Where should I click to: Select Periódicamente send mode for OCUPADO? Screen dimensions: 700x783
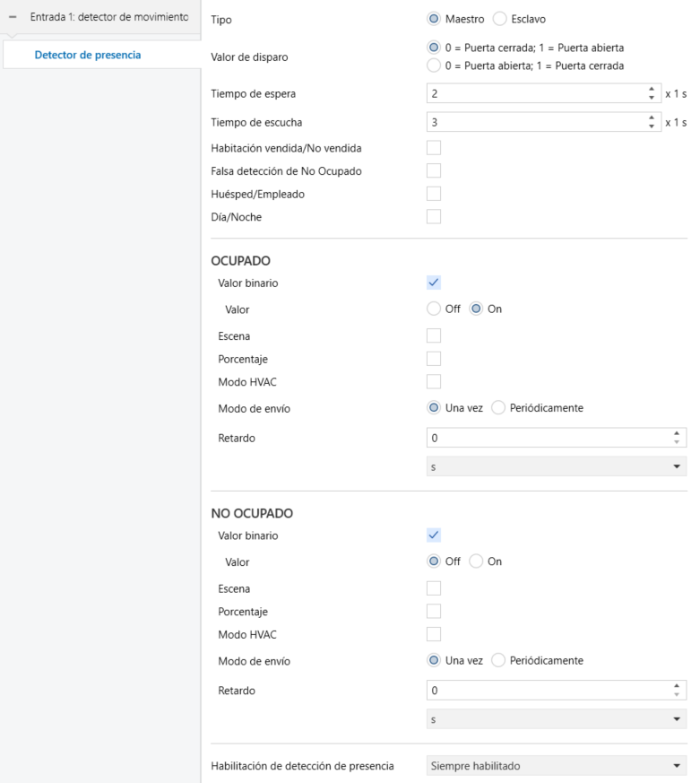tap(498, 407)
